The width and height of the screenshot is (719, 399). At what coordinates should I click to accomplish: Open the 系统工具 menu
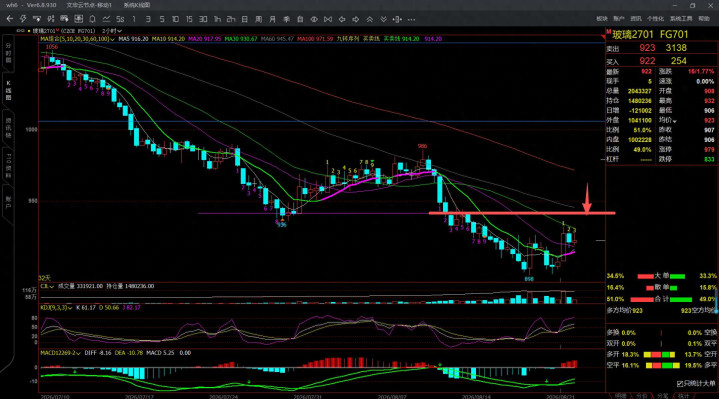[x=680, y=19]
